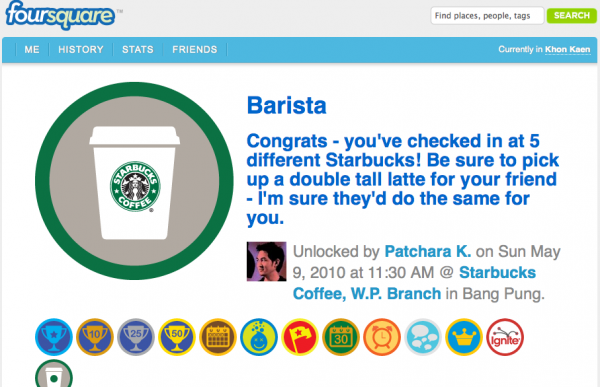The width and height of the screenshot is (600, 387).
Task: Select the speech bubbles badge
Action: coord(423,337)
